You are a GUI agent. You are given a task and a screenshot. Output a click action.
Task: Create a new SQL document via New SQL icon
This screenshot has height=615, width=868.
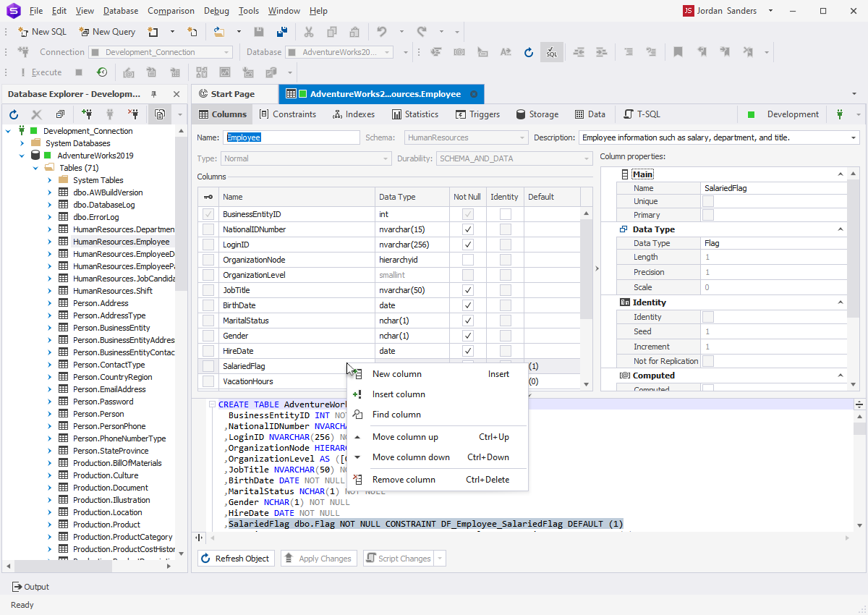pos(24,31)
